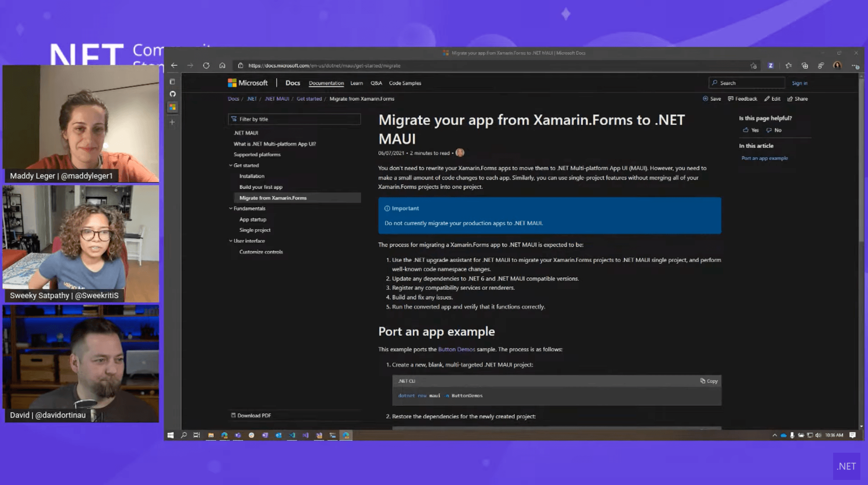The image size is (868, 485).
Task: Open Task View on the taskbar
Action: pyautogui.click(x=196, y=435)
